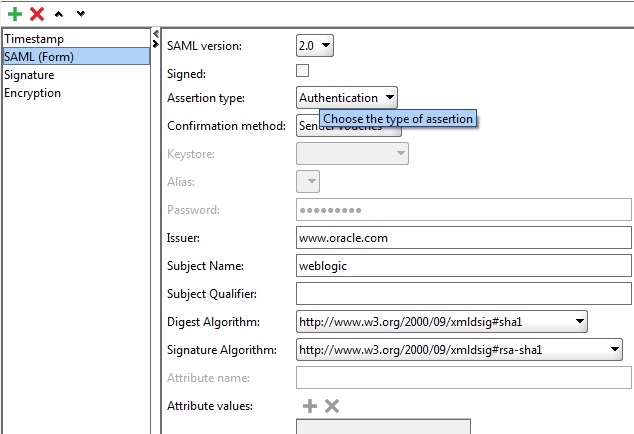The image size is (634, 434).
Task: Select the Encryption entry in list
Action: tap(32, 93)
